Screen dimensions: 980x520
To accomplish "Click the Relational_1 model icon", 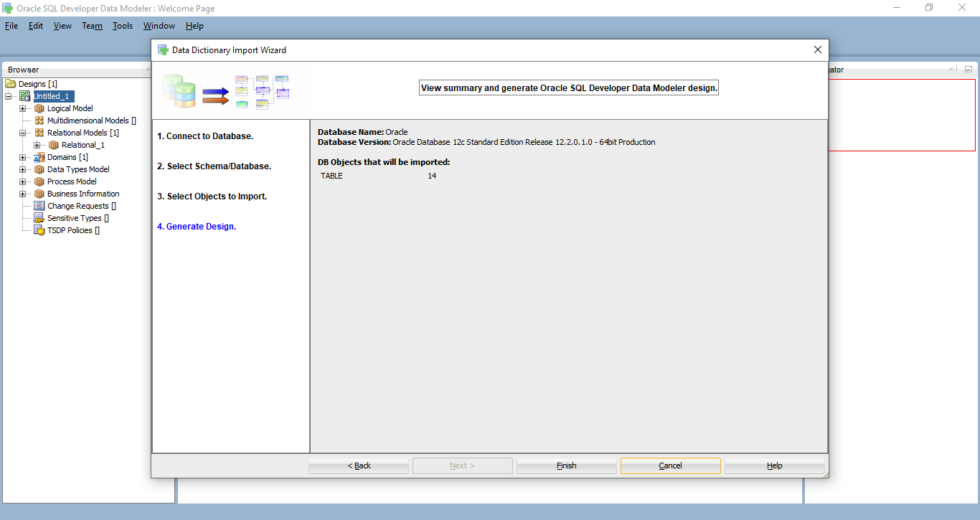I will pyautogui.click(x=54, y=145).
